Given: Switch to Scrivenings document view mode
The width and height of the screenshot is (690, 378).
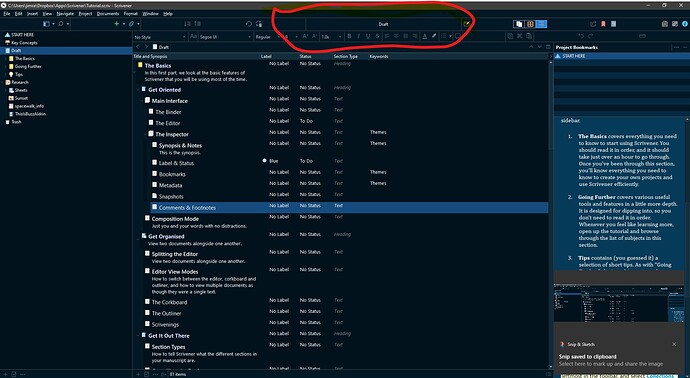Looking at the screenshot, I should [519, 24].
